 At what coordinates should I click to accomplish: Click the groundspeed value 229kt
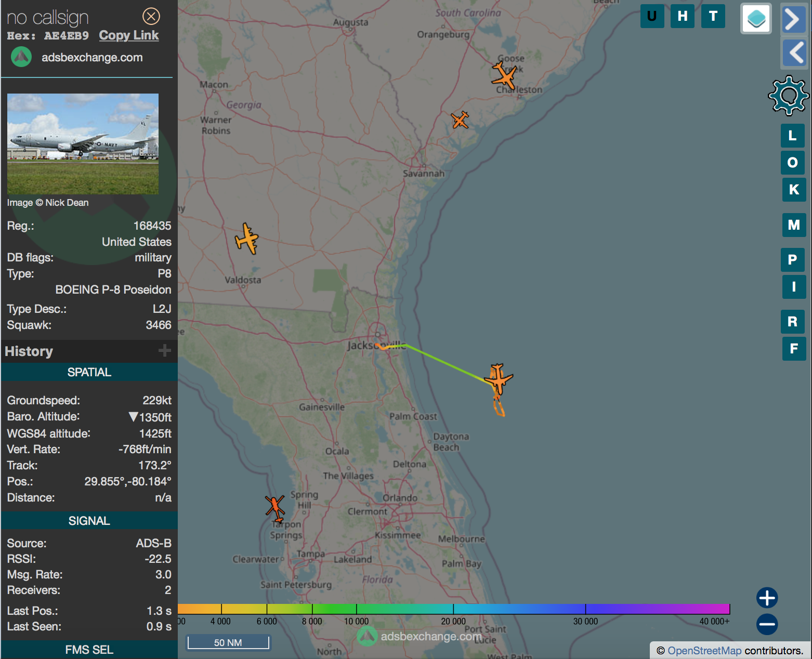pos(157,400)
